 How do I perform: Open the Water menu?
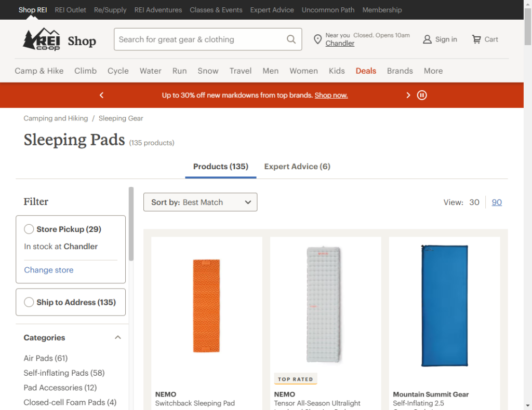(x=150, y=71)
